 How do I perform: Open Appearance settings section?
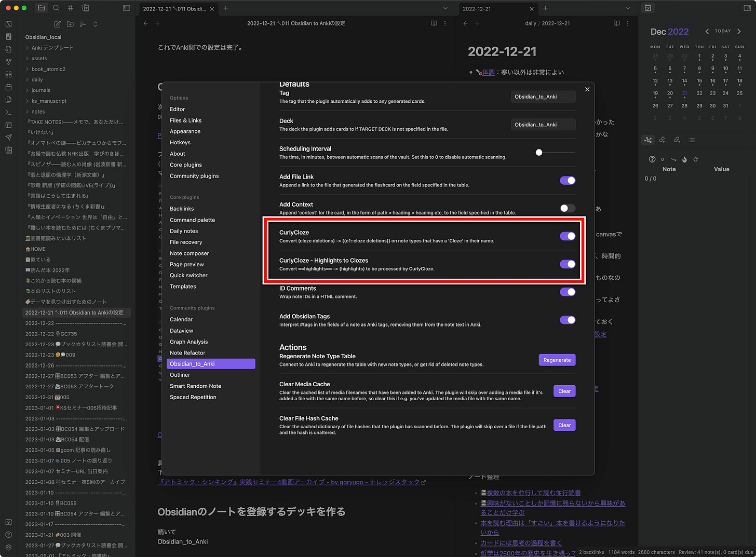coord(185,131)
